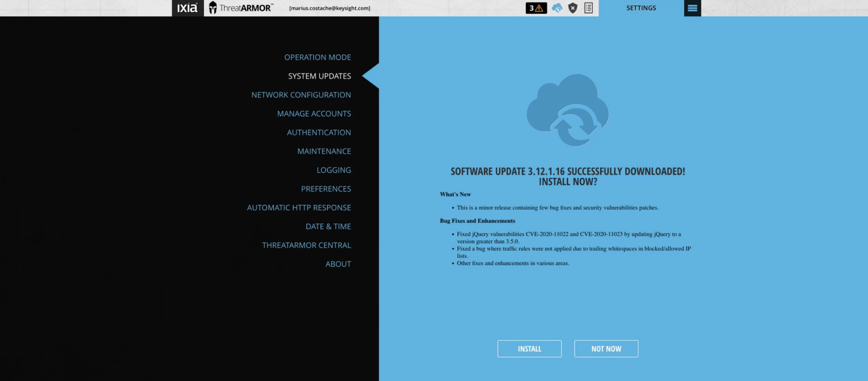Click the logged-in user email address

tap(330, 8)
